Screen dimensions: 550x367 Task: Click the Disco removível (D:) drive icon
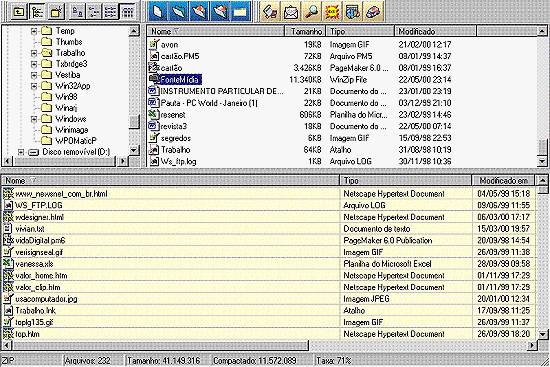click(33, 152)
